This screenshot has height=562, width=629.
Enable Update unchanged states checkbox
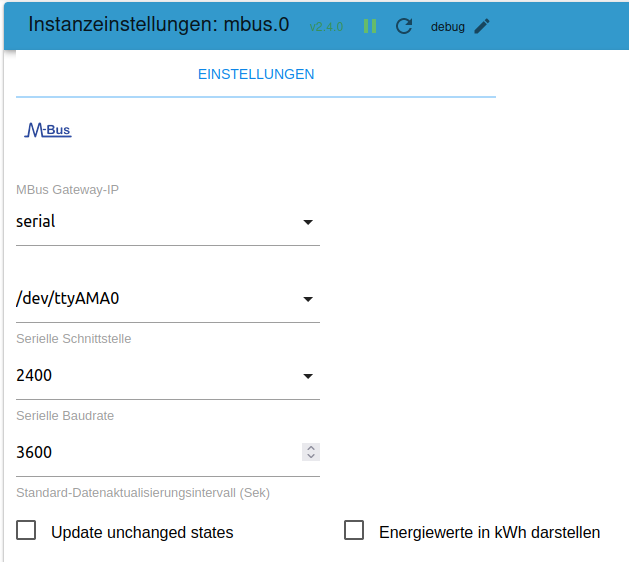[x=26, y=530]
